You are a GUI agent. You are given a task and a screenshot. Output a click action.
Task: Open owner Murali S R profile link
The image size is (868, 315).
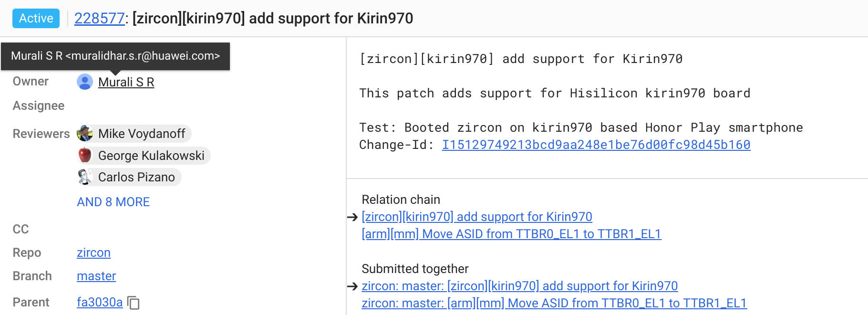[126, 82]
